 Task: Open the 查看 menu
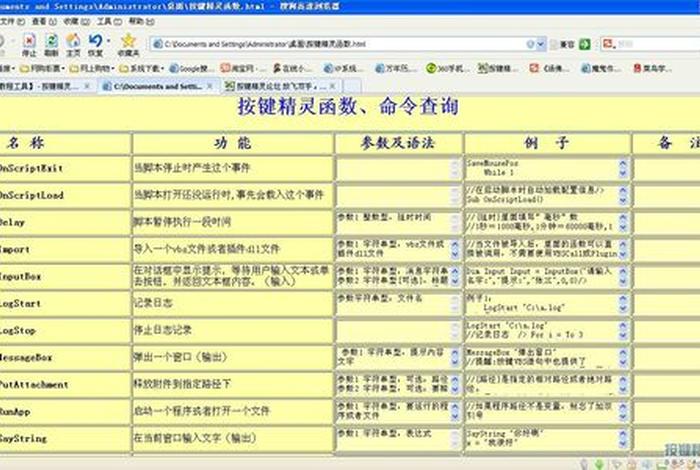click(x=43, y=21)
